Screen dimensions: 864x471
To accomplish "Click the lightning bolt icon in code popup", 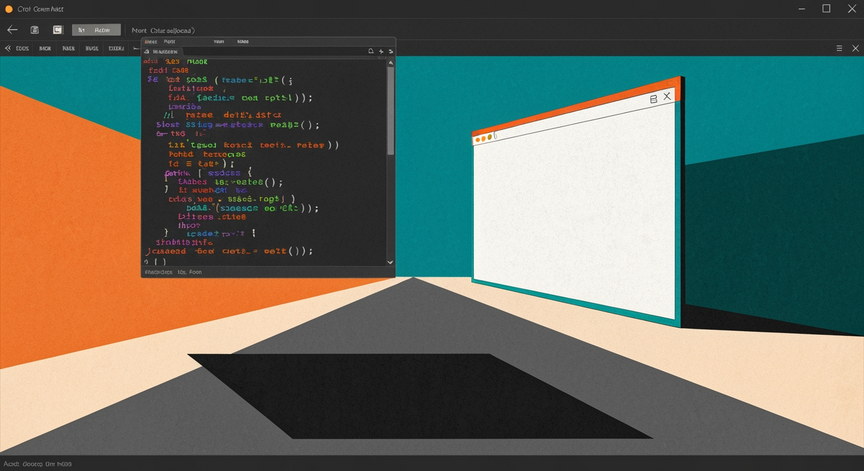I will point(381,51).
